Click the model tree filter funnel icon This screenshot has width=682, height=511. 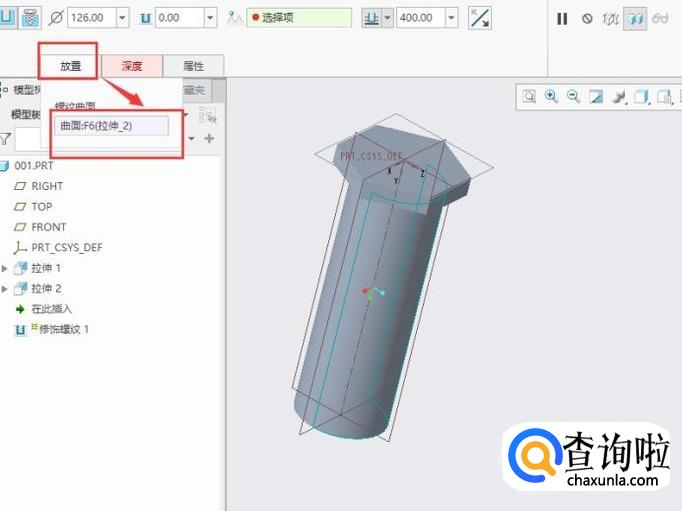(5, 139)
